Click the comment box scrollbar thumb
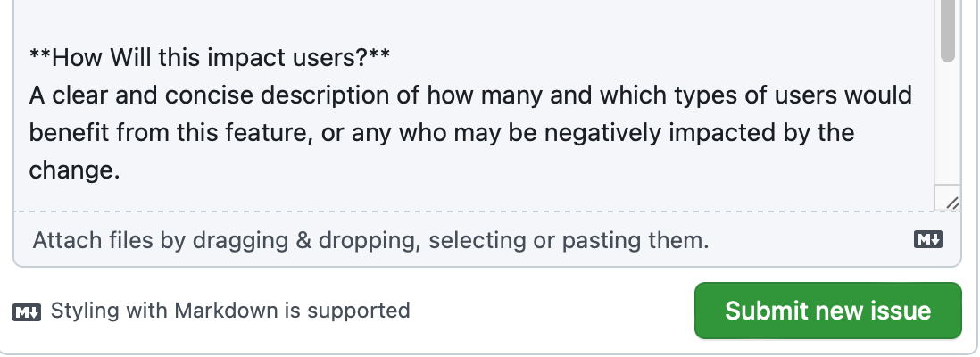 948,30
